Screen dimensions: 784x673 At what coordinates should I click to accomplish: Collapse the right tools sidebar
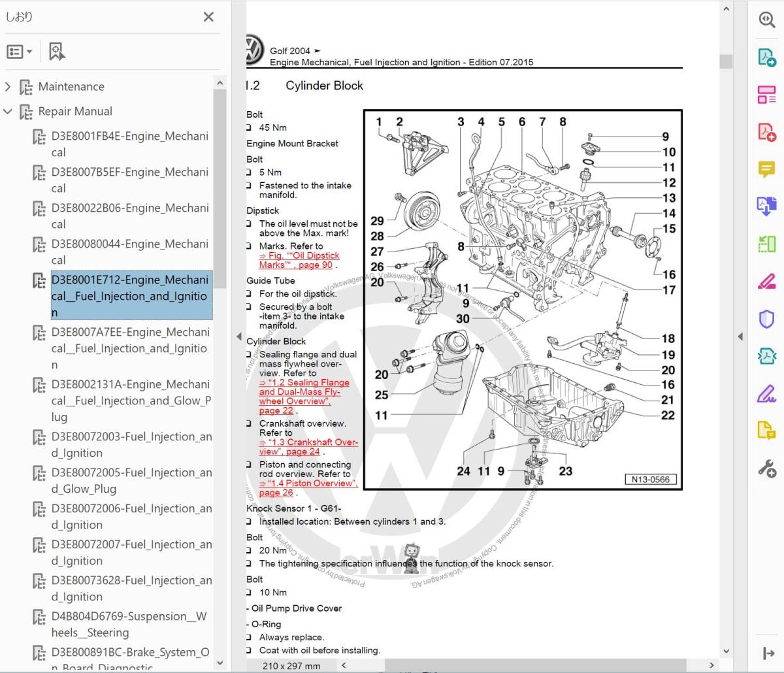pyautogui.click(x=768, y=653)
